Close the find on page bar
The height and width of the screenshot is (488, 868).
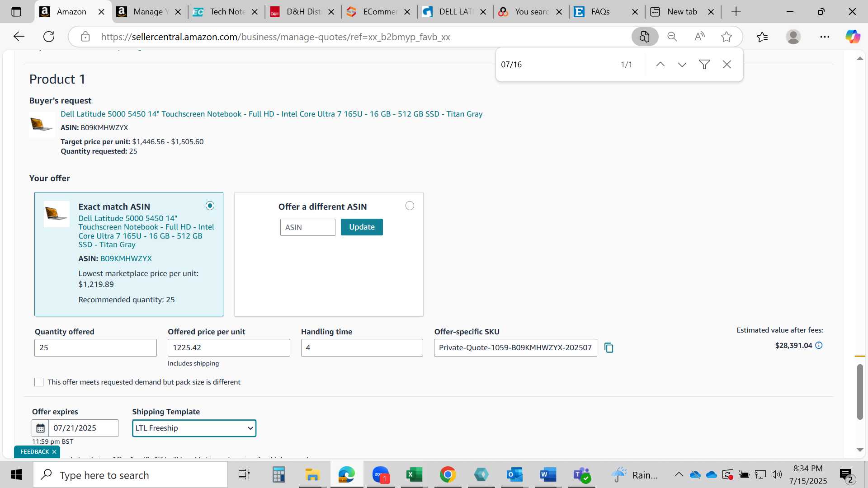point(727,65)
